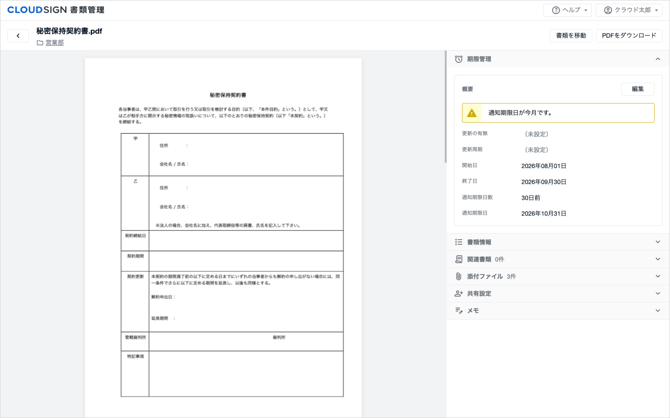Viewport: 670px width, 418px height.
Task: Open the ヘルプ dropdown menu
Action: (x=569, y=10)
